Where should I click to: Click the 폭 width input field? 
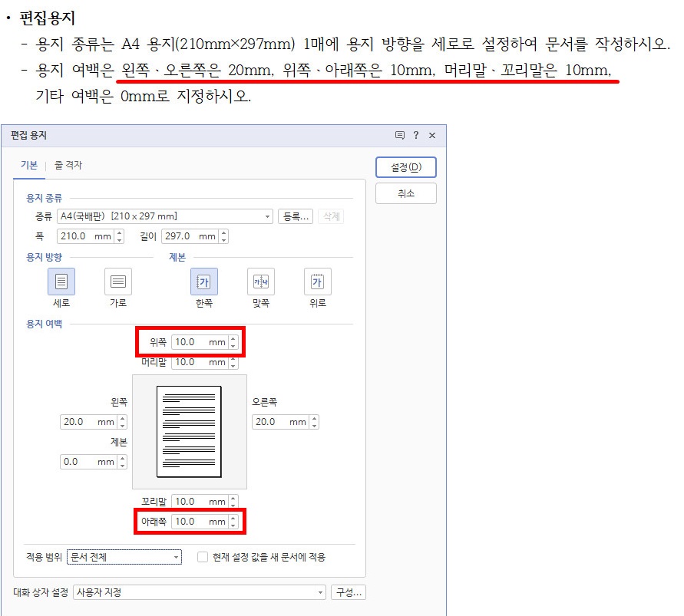tap(85, 236)
